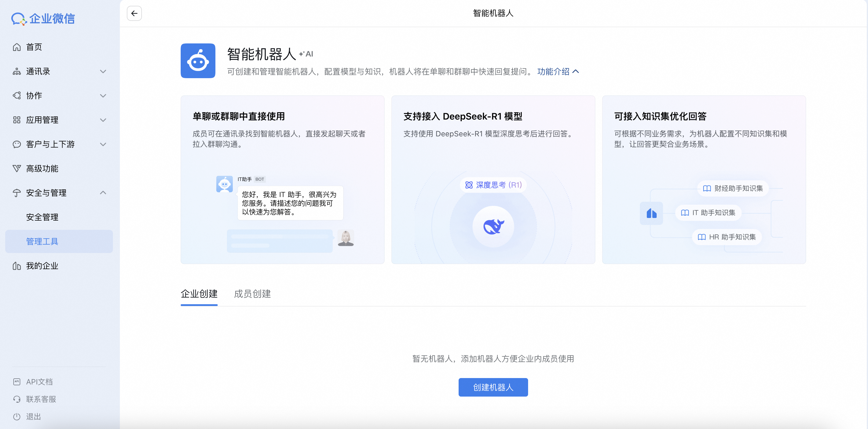Screen dimensions: 868x429
Task: Collapse the 安全与管理 chevron
Action: [x=103, y=193]
